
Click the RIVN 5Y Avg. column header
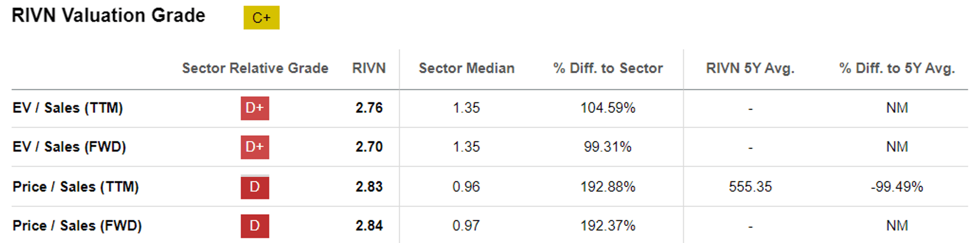(x=750, y=68)
